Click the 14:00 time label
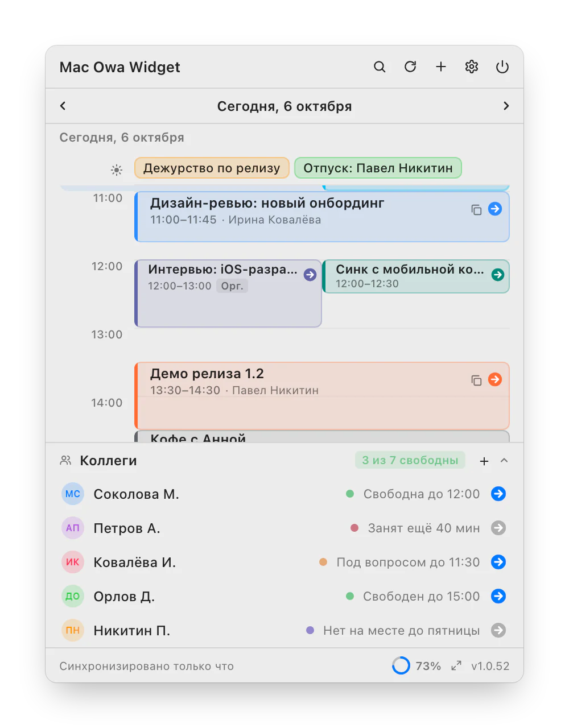The width and height of the screenshot is (569, 728). (107, 403)
